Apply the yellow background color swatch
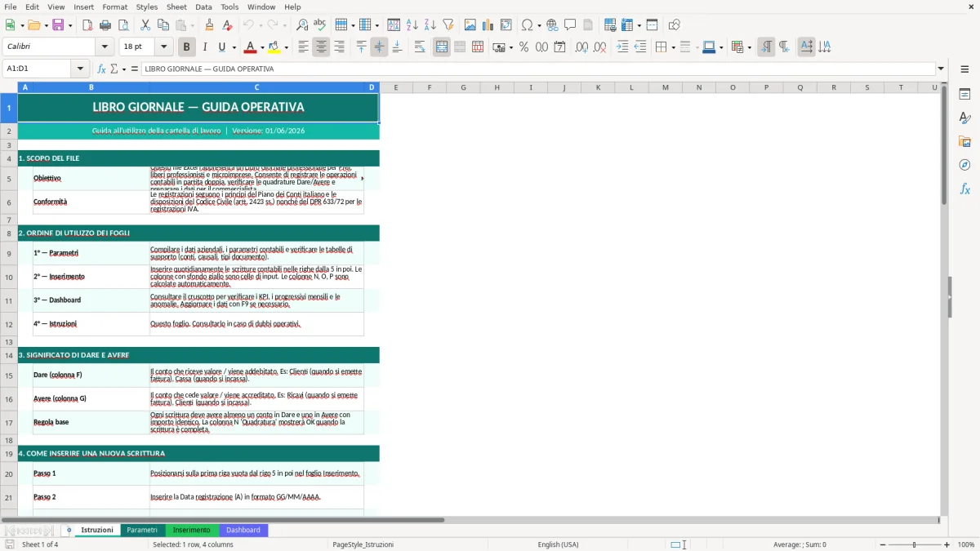The image size is (980, 551). pyautogui.click(x=274, y=47)
